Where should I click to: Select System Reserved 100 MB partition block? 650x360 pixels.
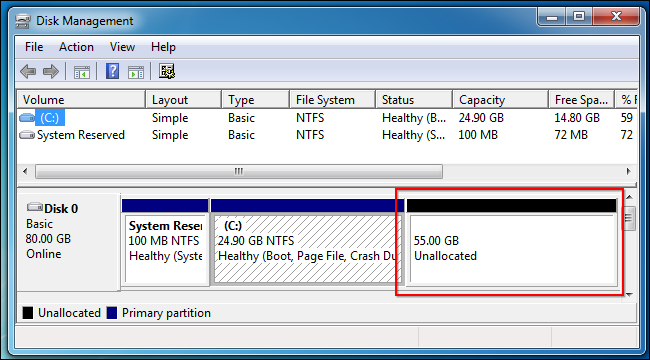pyautogui.click(x=165, y=243)
